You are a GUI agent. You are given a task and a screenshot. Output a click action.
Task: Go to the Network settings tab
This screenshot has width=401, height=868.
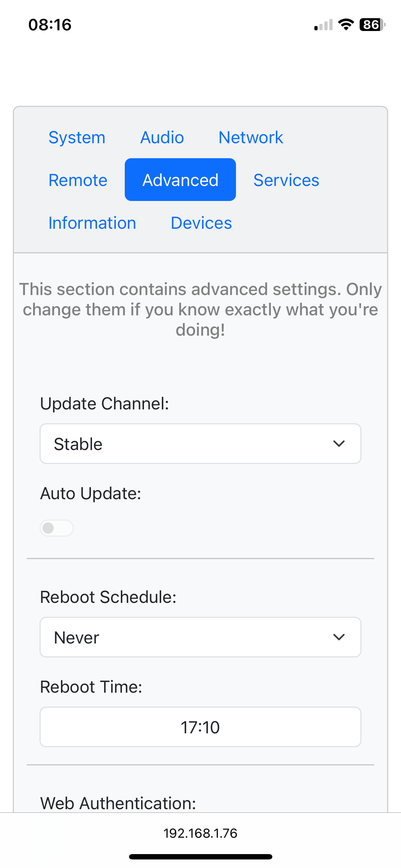[x=251, y=138]
